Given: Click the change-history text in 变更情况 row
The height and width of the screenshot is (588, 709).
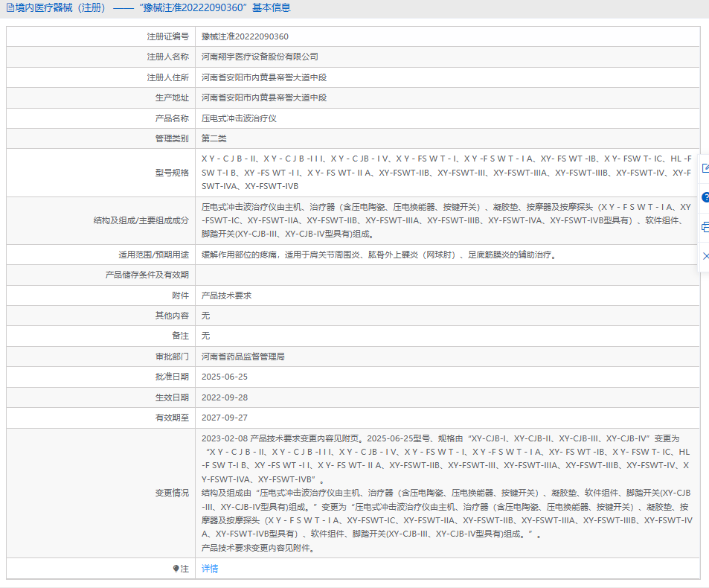Looking at the screenshot, I should 446,493.
